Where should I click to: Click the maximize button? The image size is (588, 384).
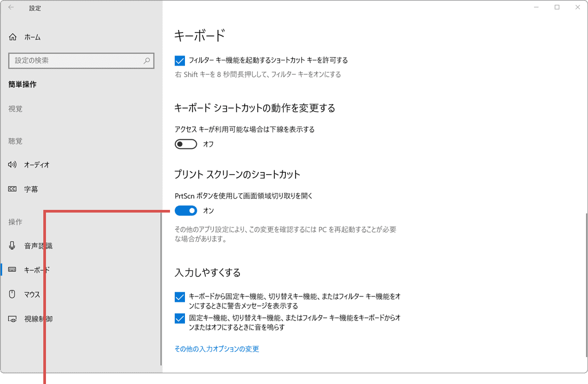click(556, 7)
